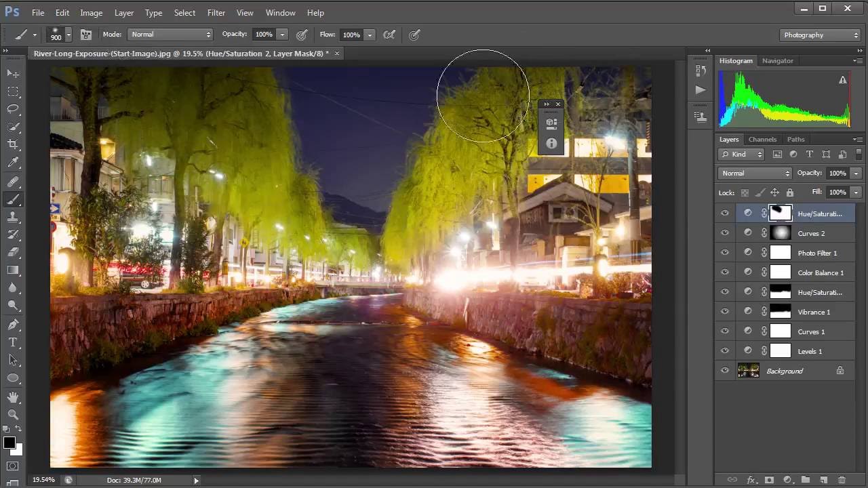Switch to the Navigator tab
This screenshot has width=868, height=488.
pyautogui.click(x=777, y=61)
